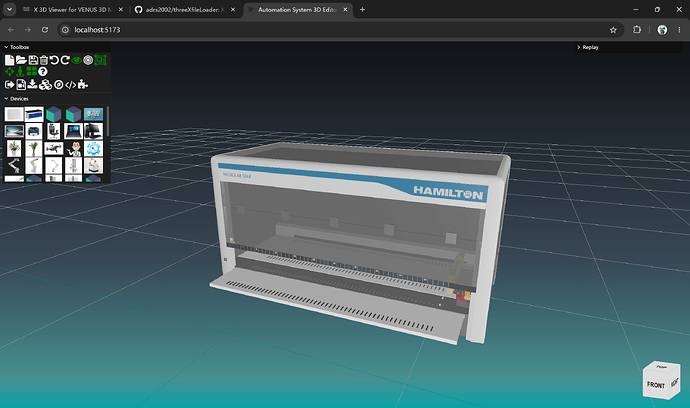
Task: Toggle the green person icon
Action: pos(20,71)
